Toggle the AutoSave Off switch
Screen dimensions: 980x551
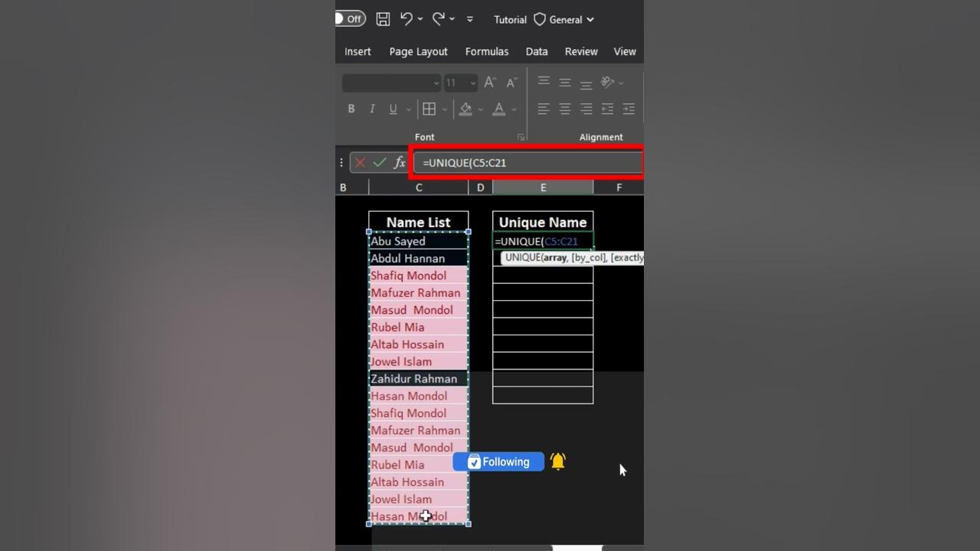pos(351,19)
